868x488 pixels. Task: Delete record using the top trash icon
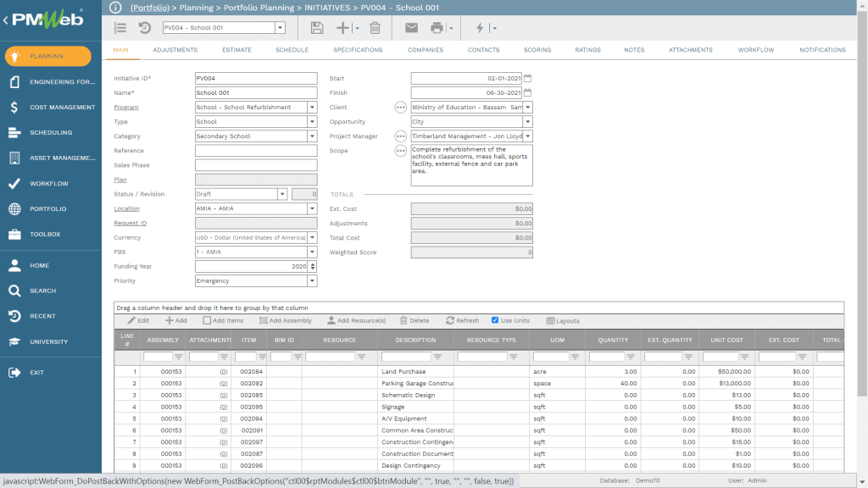pyautogui.click(x=375, y=28)
